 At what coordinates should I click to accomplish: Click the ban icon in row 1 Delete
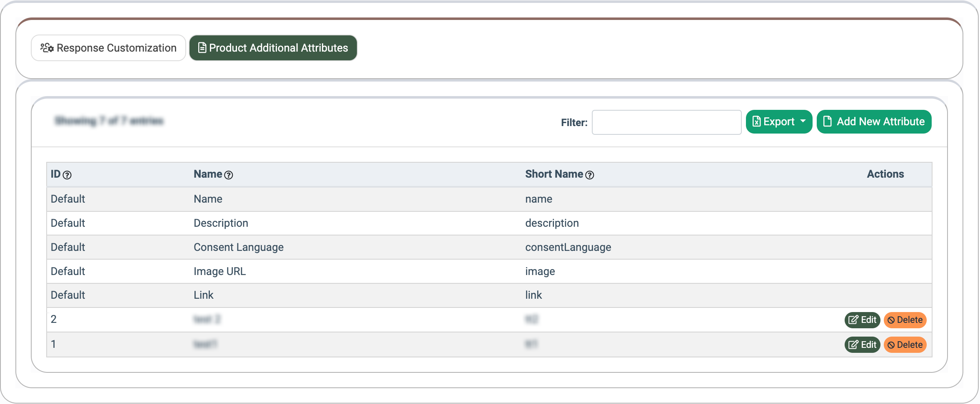(891, 345)
